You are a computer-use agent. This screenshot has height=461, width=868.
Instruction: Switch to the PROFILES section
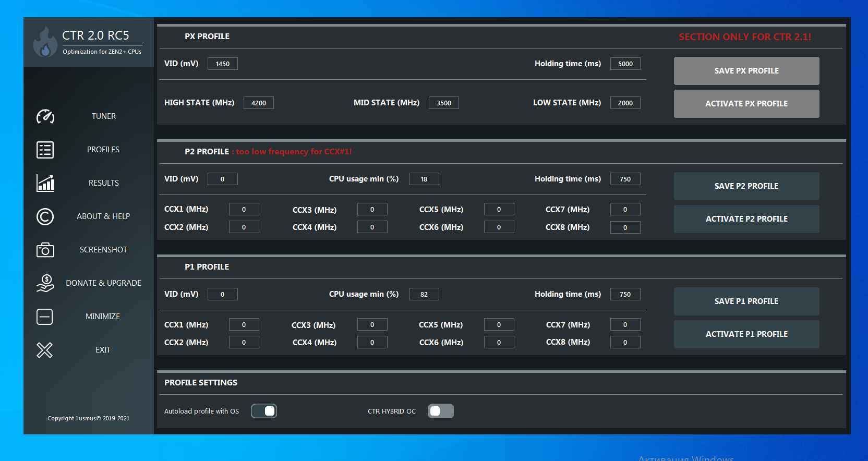103,150
